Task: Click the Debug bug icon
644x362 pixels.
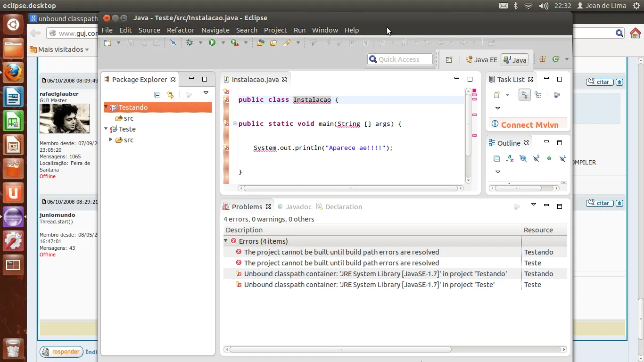Action: [x=190, y=43]
